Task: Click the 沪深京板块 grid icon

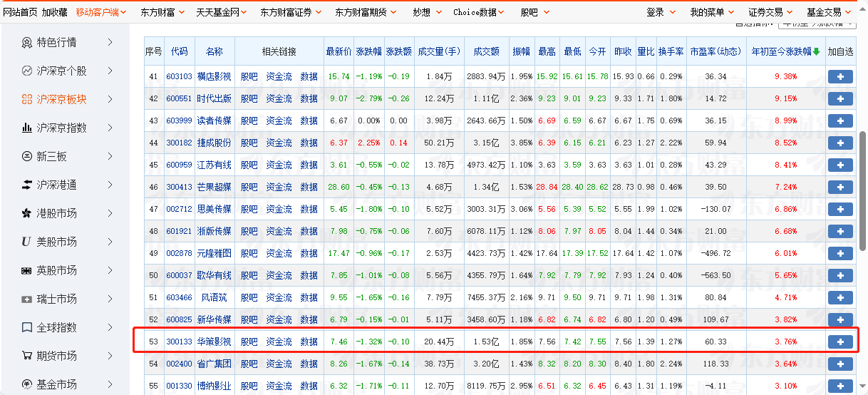Action: [27, 99]
